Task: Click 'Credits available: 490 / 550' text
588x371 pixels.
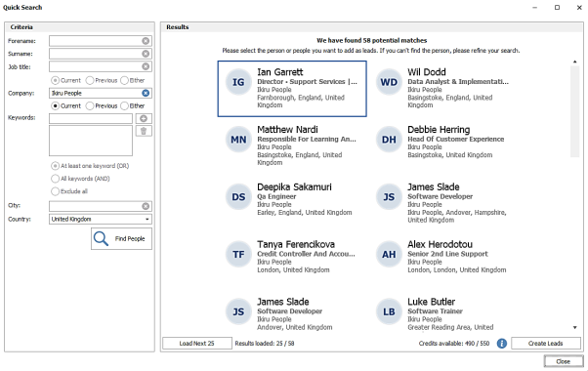Action: click(454, 344)
